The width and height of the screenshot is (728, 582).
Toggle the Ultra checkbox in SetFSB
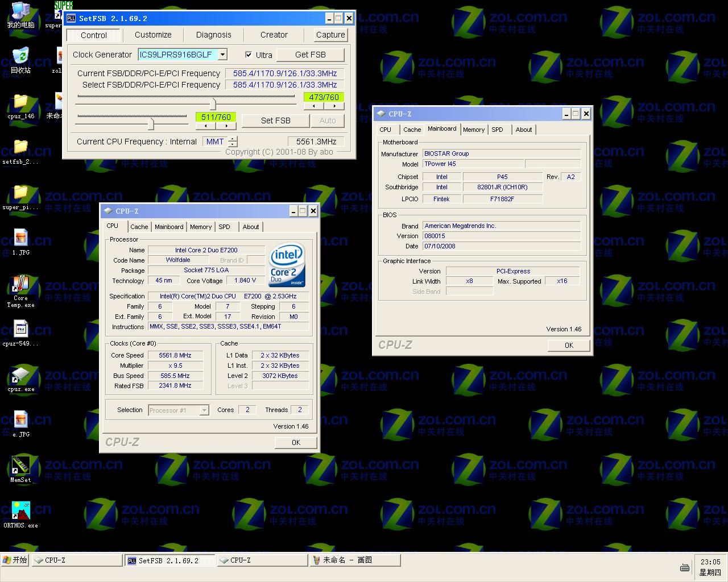[x=249, y=55]
